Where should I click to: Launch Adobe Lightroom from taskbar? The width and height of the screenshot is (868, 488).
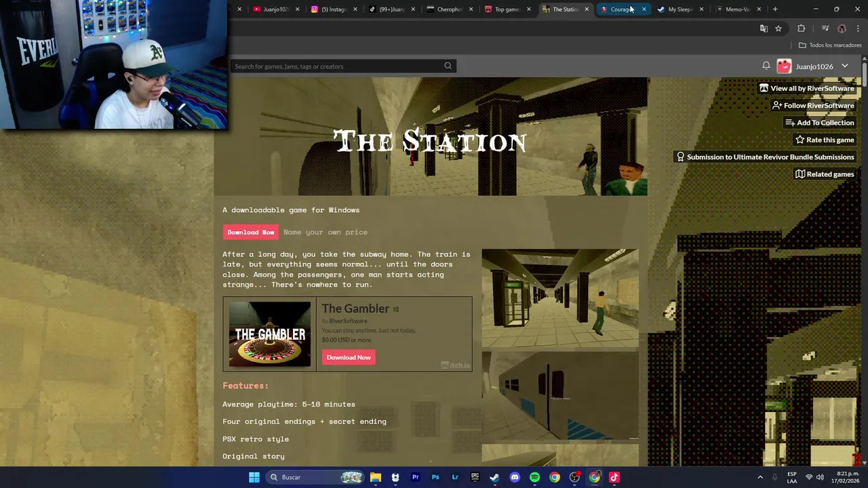click(455, 477)
